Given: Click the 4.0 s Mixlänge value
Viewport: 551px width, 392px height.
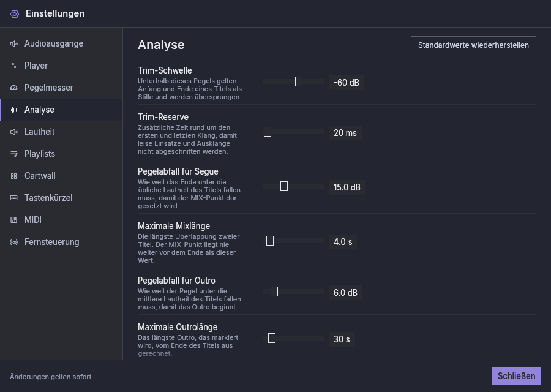Looking at the screenshot, I should (343, 242).
